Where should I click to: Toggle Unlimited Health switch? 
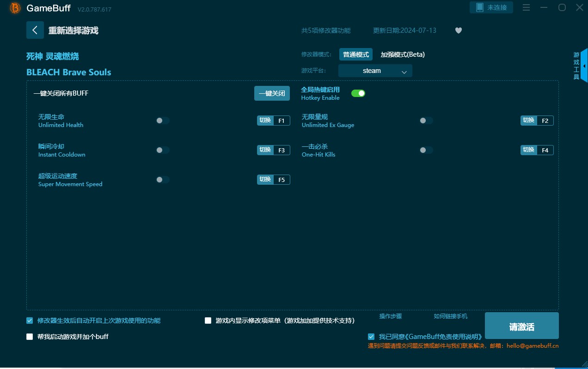tap(163, 121)
